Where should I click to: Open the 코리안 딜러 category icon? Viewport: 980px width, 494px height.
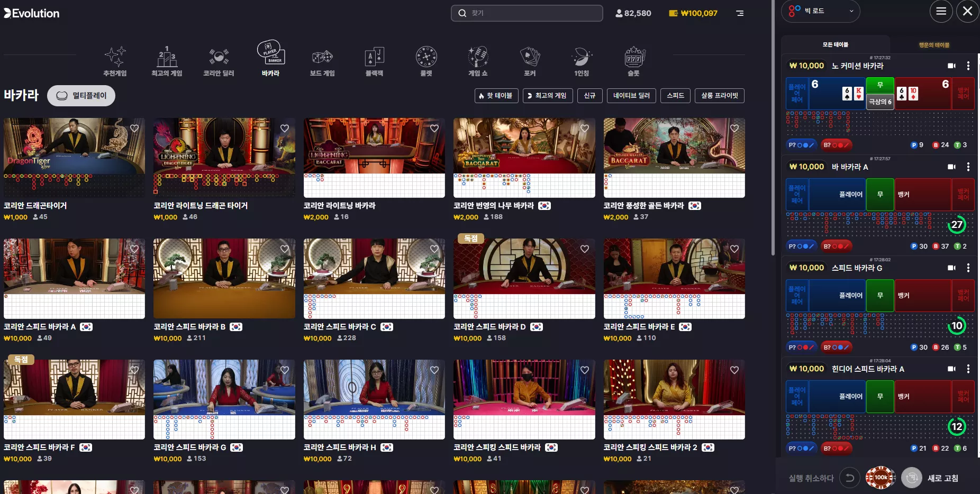click(219, 57)
